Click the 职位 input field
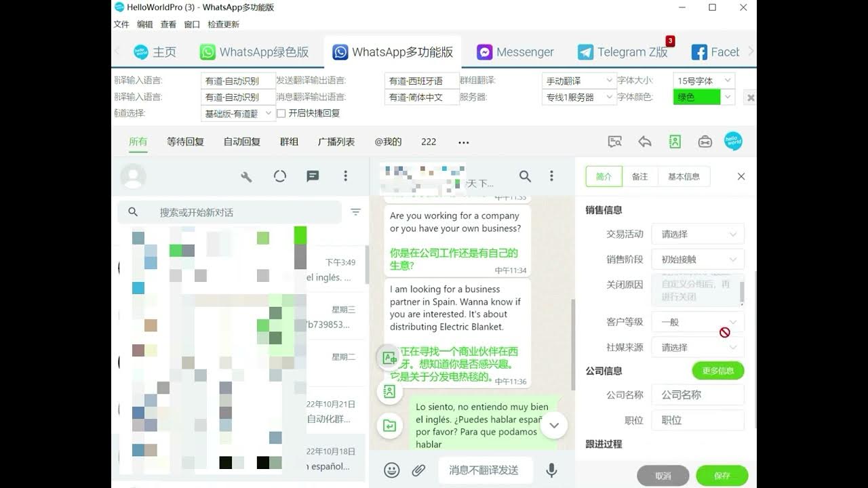 click(x=698, y=420)
